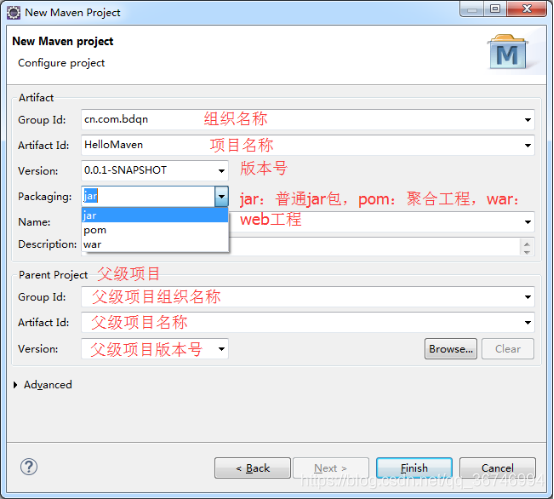Click the Back button
554x499 pixels.
(252, 468)
